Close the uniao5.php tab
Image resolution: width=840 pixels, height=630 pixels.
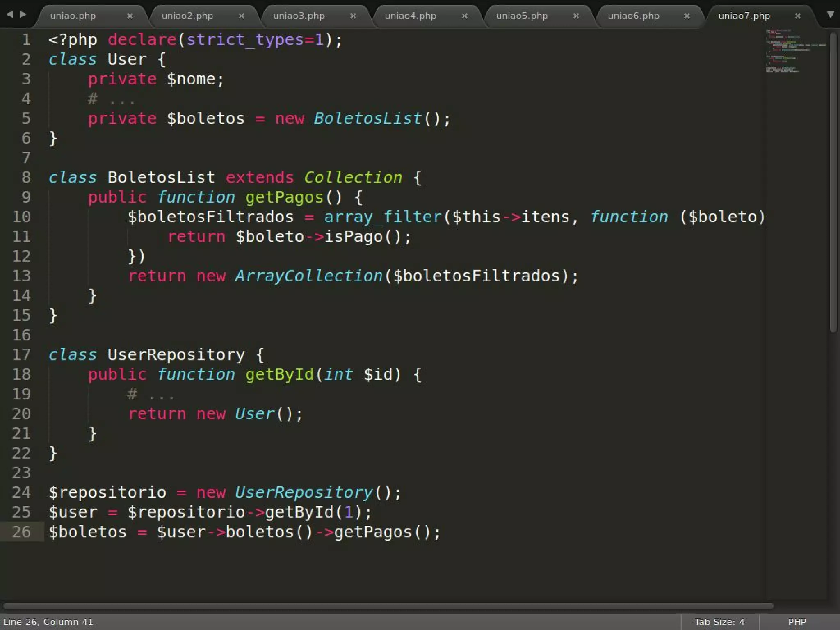[576, 16]
